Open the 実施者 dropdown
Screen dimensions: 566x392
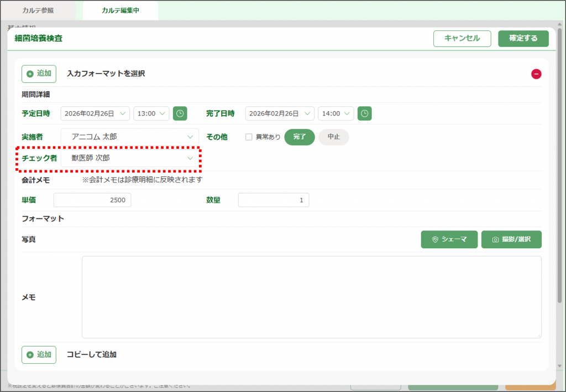tap(130, 137)
